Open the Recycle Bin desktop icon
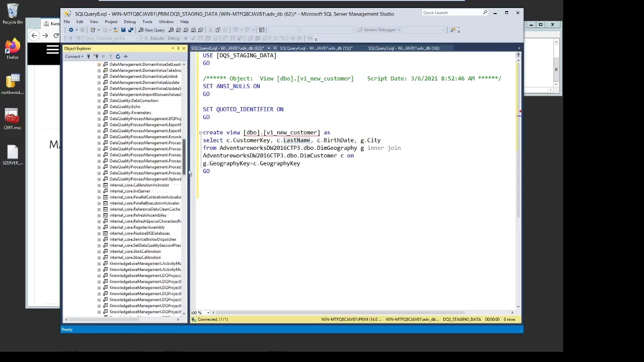This screenshot has height=362, width=644. pos(13,14)
